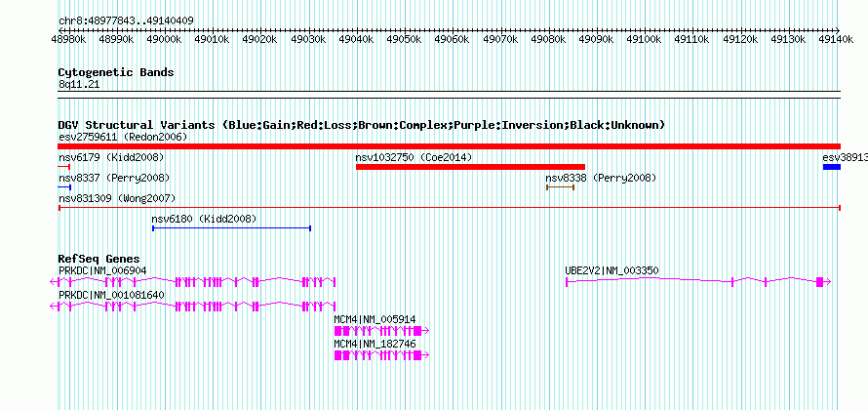This screenshot has width=868, height=410.
Task: Click the 49040k ruler position
Action: coord(357,39)
